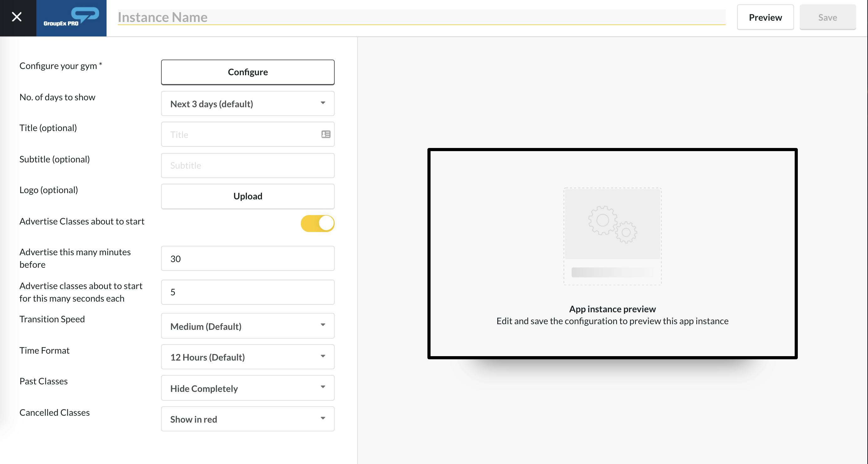Viewport: 868px width, 464px height.
Task: Click the 'Subtitle (optional)' label
Action: click(x=55, y=159)
